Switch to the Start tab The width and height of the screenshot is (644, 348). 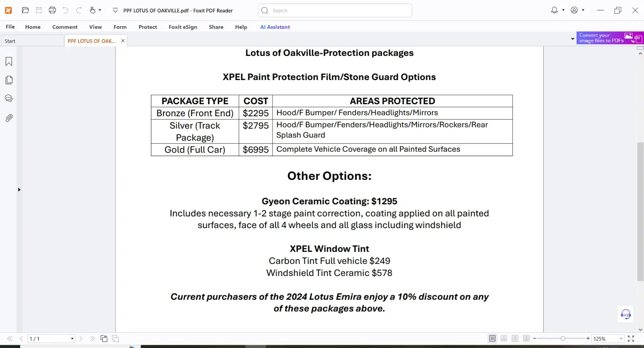[x=10, y=41]
